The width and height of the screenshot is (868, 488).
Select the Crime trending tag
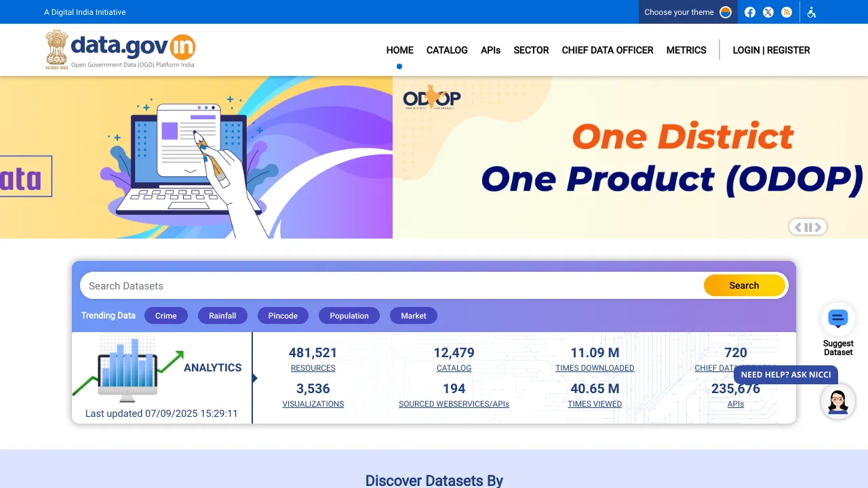point(166,316)
